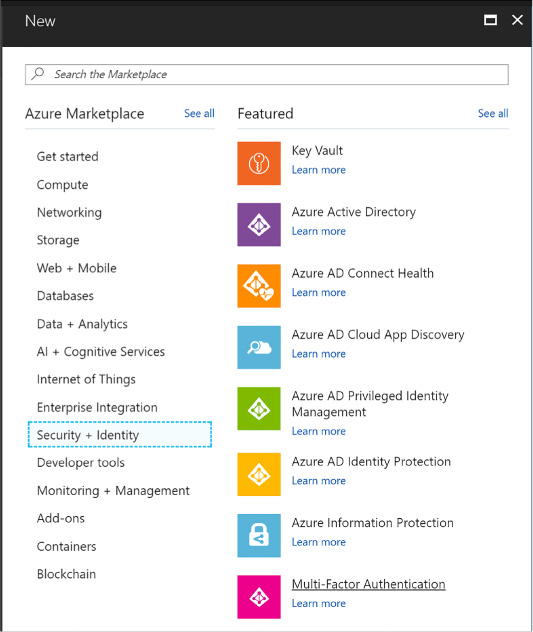
Task: Open the Key Vault icon
Action: click(259, 163)
